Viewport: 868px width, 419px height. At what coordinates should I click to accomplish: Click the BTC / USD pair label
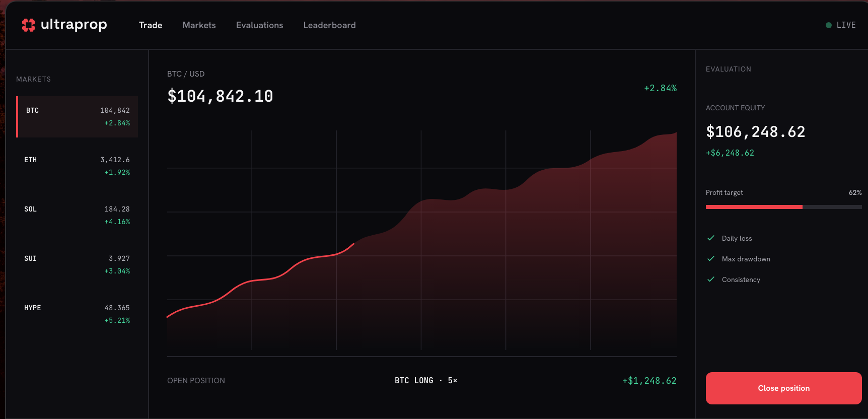[x=186, y=74]
